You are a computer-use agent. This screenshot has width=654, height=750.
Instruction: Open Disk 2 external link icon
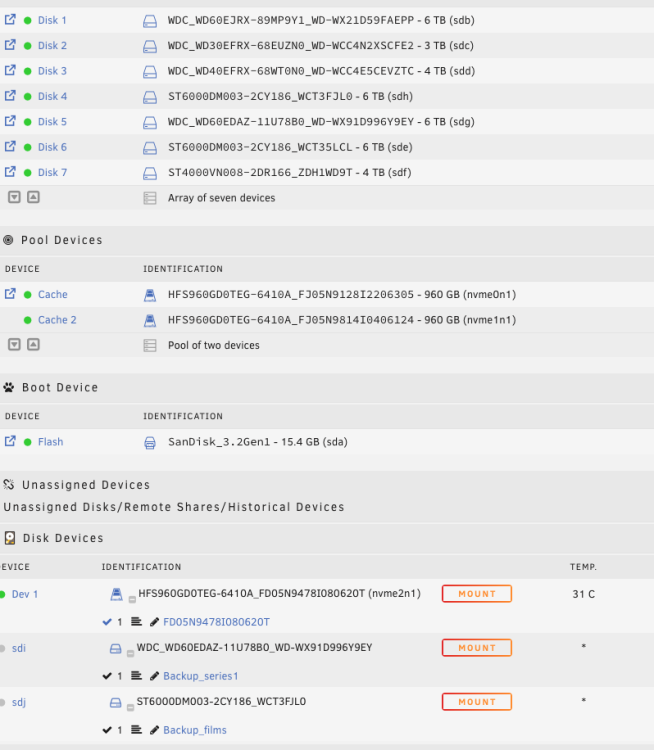(10, 45)
